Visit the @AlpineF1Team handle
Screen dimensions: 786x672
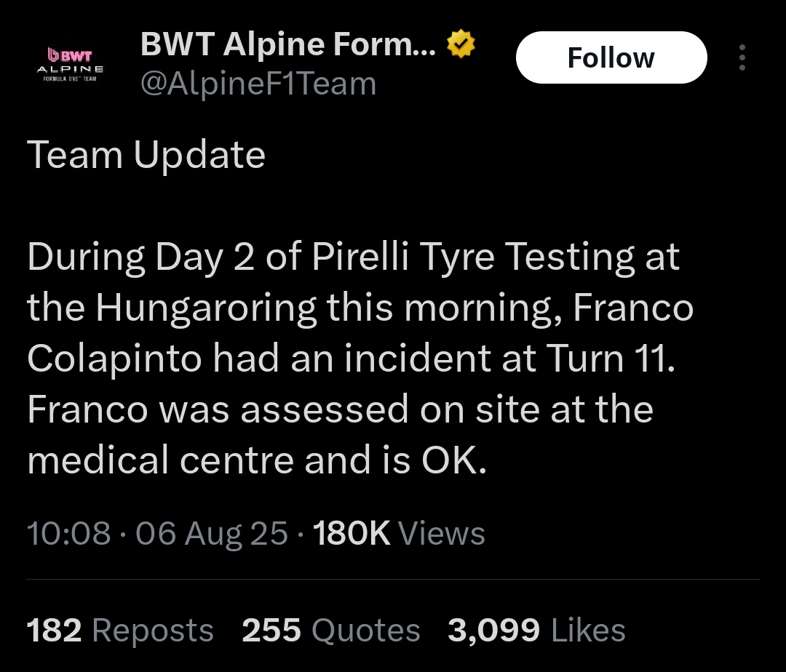(x=258, y=84)
